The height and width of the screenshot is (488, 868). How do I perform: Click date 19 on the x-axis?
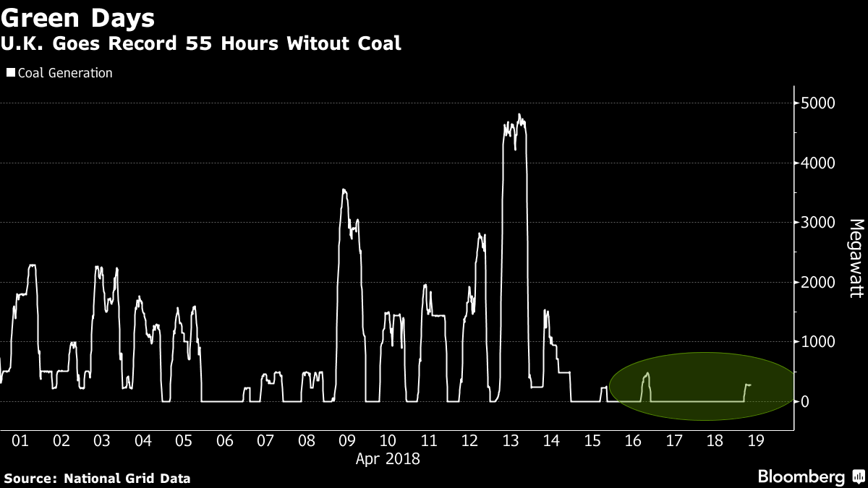(x=755, y=440)
